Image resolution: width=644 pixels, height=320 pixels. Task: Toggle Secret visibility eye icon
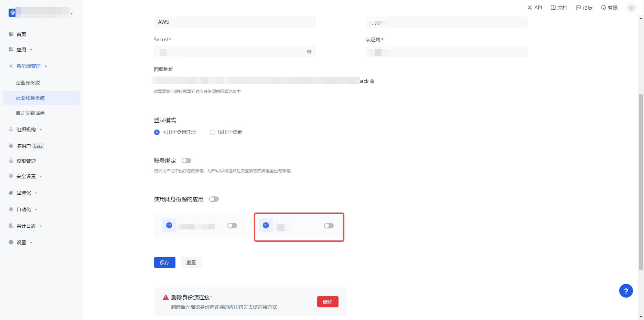coord(309,52)
